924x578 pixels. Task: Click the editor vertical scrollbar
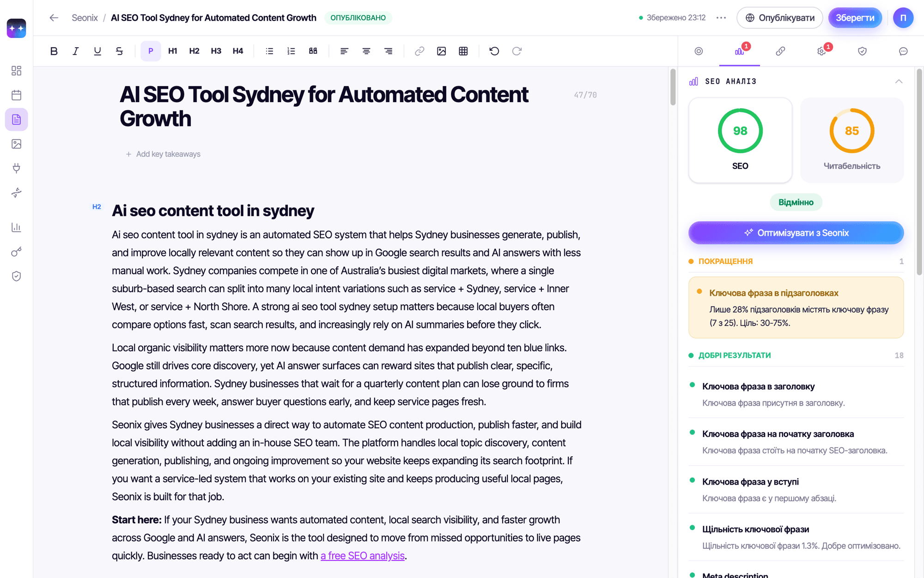tap(673, 87)
